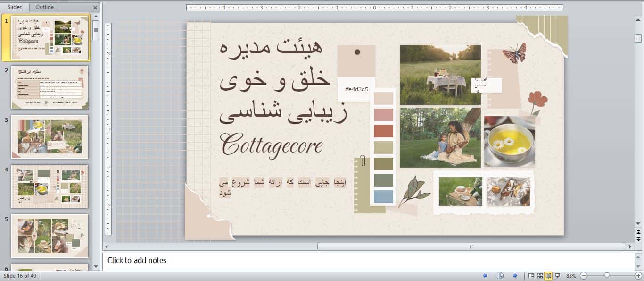Click the zoom in plus button

coord(638,276)
